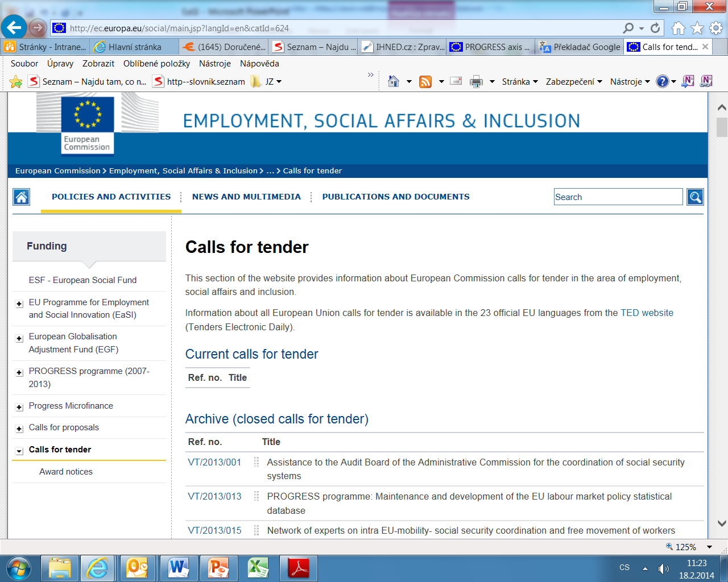Viewport: 728px width, 582px height.
Task: Open the Award notices sidebar link
Action: (x=66, y=472)
